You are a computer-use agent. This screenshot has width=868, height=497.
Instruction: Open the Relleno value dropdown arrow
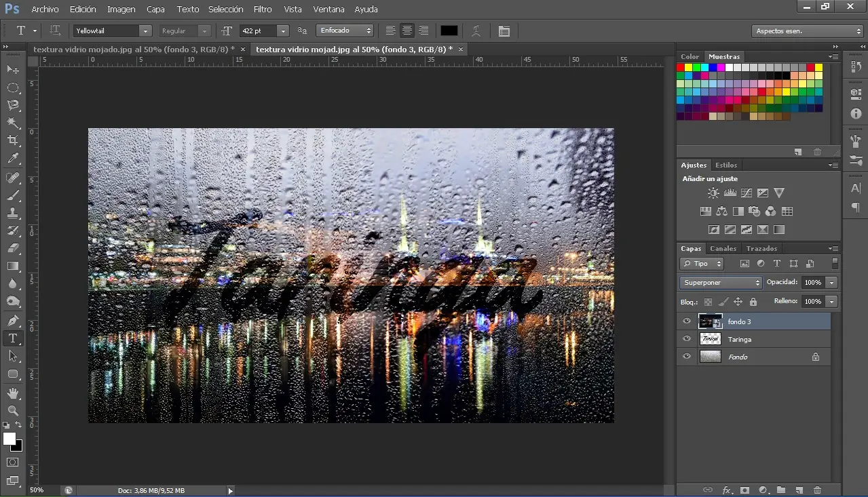point(831,301)
